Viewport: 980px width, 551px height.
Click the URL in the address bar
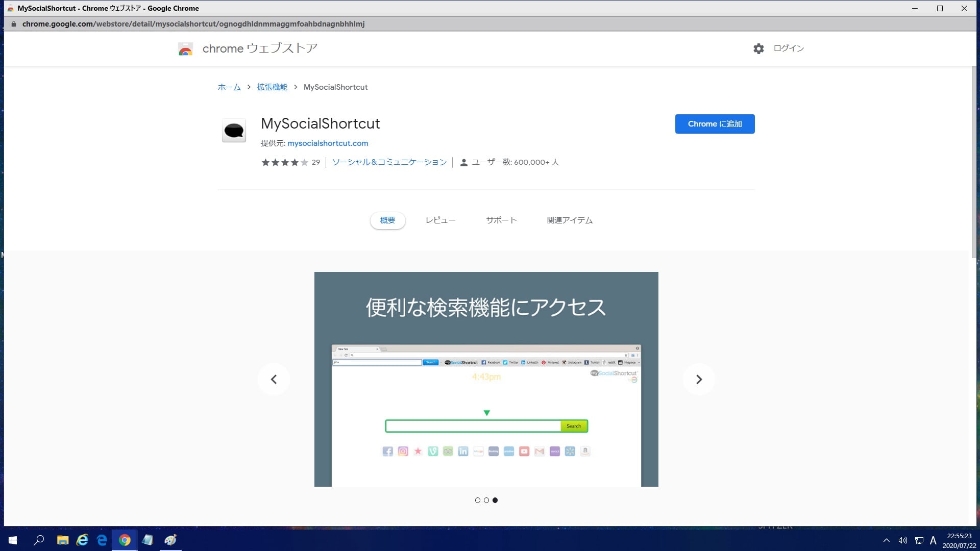pyautogui.click(x=193, y=24)
